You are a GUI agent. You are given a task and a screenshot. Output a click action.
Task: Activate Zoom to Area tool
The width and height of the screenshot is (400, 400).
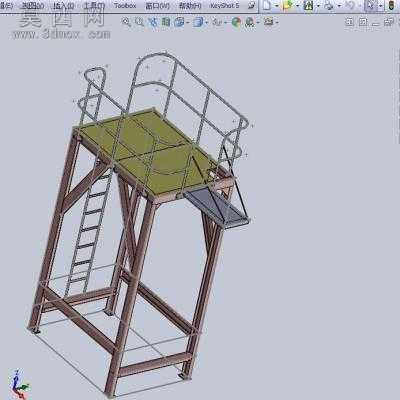(139, 22)
